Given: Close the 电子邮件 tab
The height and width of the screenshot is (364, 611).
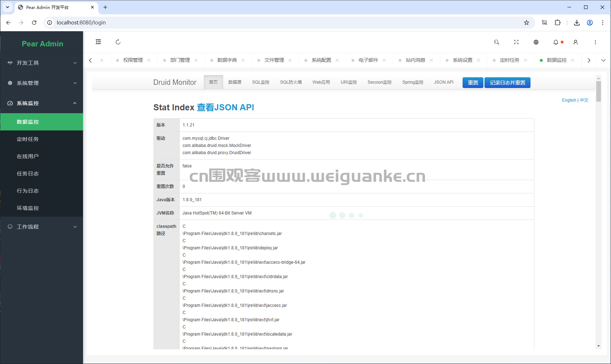Looking at the screenshot, I should (384, 60).
